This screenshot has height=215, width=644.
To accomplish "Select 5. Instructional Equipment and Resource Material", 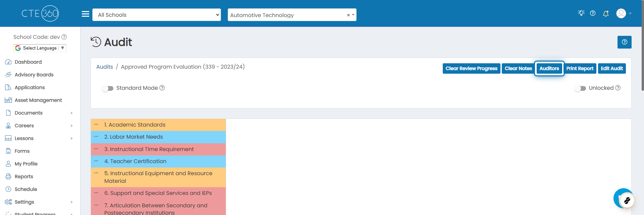I will point(158,177).
